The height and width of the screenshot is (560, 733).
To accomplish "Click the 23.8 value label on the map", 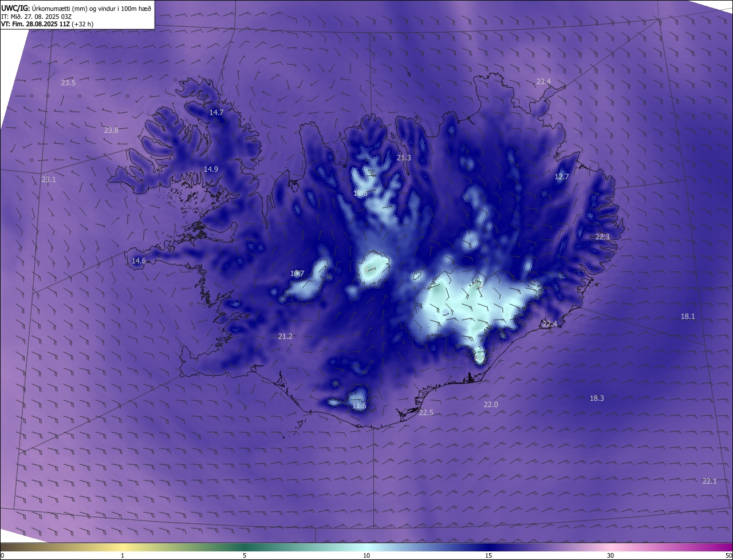I will point(111,131).
